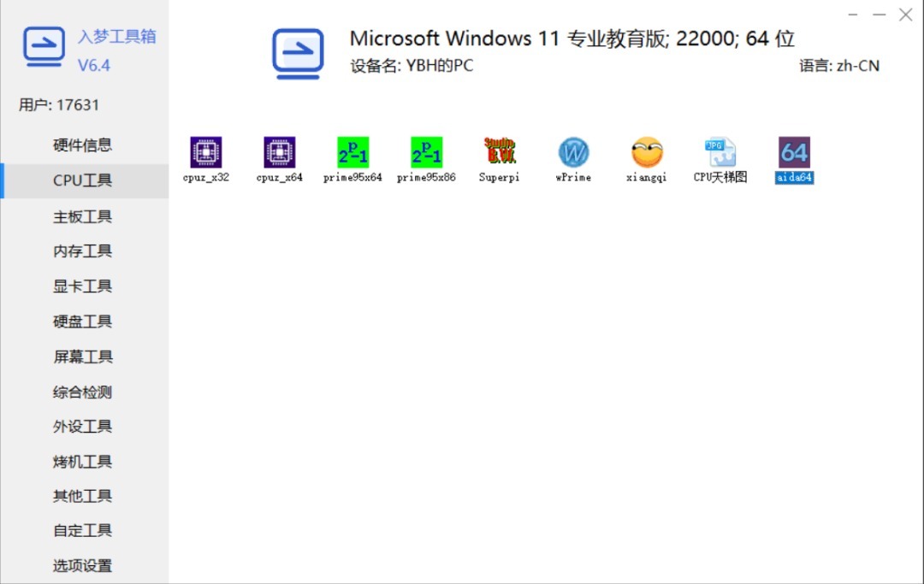Image resolution: width=924 pixels, height=584 pixels.
Task: Open 显卡工具 sidebar entry
Action: 82,286
